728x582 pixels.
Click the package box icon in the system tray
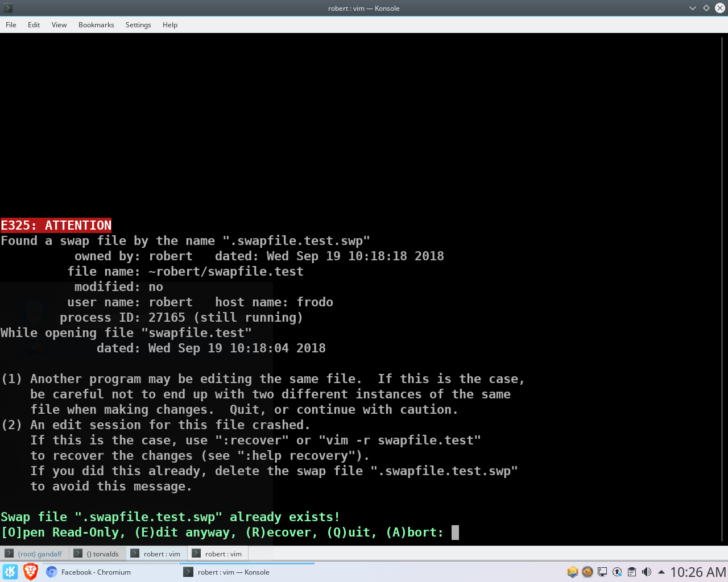pyautogui.click(x=572, y=572)
